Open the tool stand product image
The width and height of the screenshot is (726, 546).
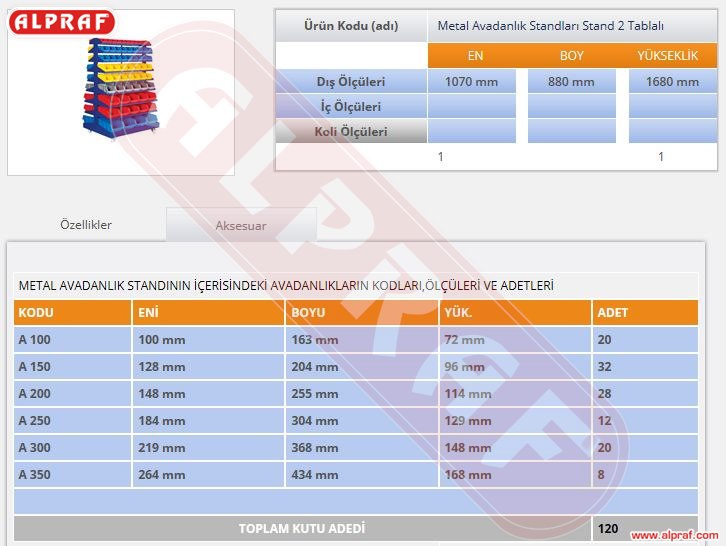point(120,90)
